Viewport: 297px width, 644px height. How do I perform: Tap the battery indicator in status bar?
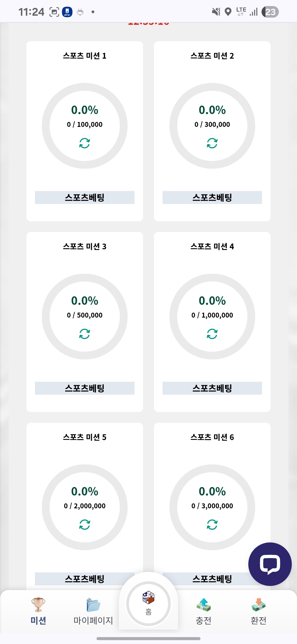pos(270,12)
